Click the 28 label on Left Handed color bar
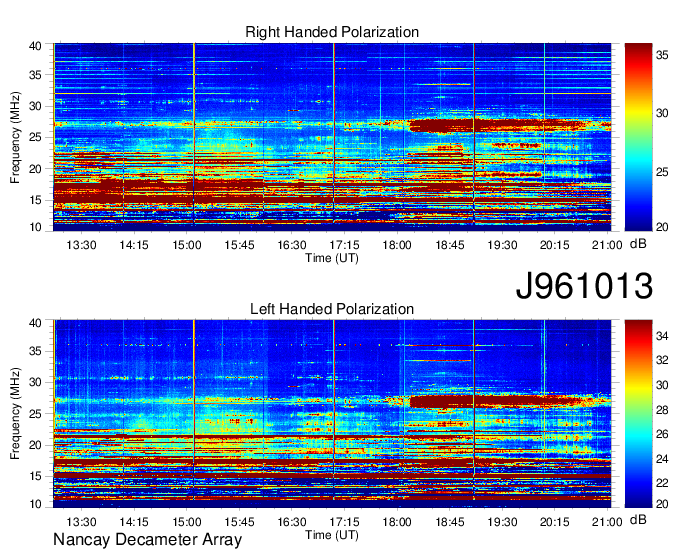Screen dimensions: 680x552 (662, 410)
